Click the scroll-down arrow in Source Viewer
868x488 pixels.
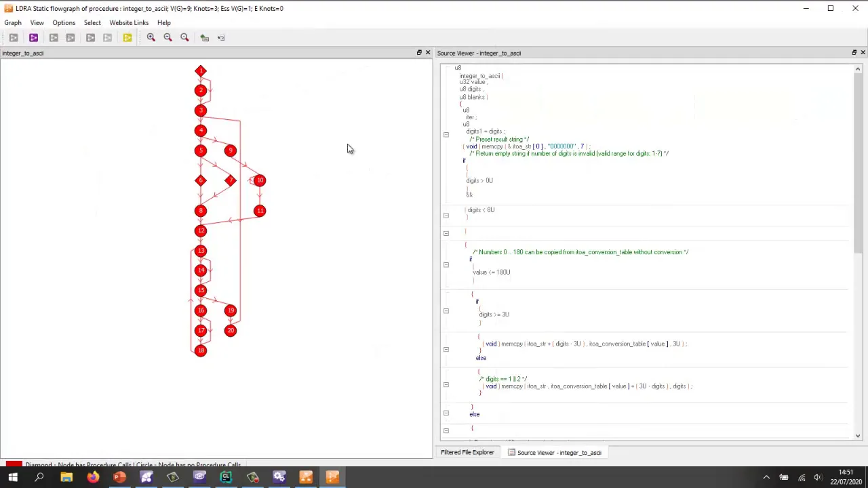coord(858,436)
